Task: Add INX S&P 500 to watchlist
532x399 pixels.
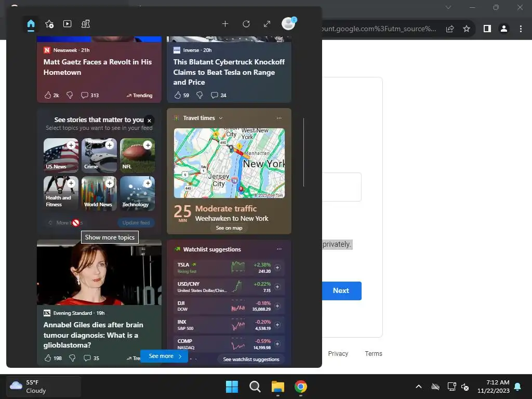Action: coord(277,325)
